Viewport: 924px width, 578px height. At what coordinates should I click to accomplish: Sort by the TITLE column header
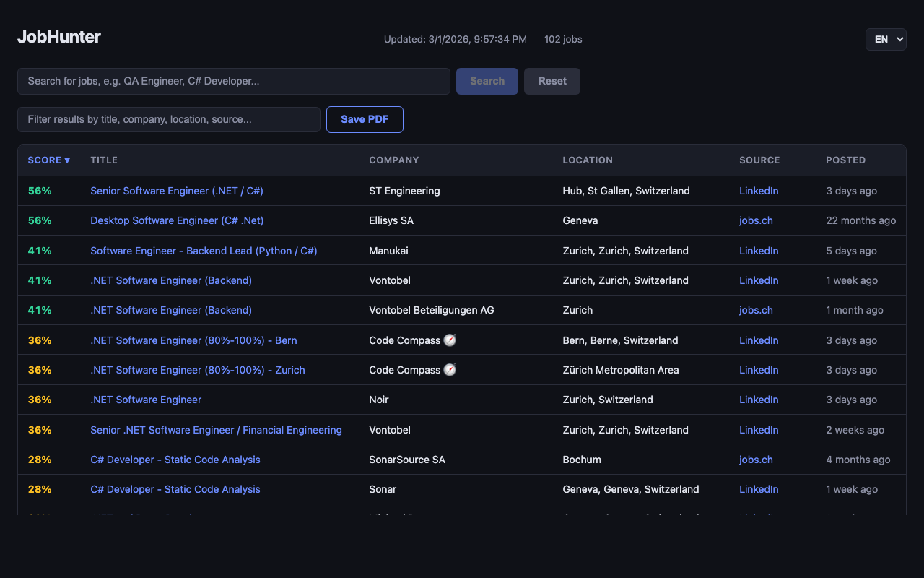(x=104, y=160)
